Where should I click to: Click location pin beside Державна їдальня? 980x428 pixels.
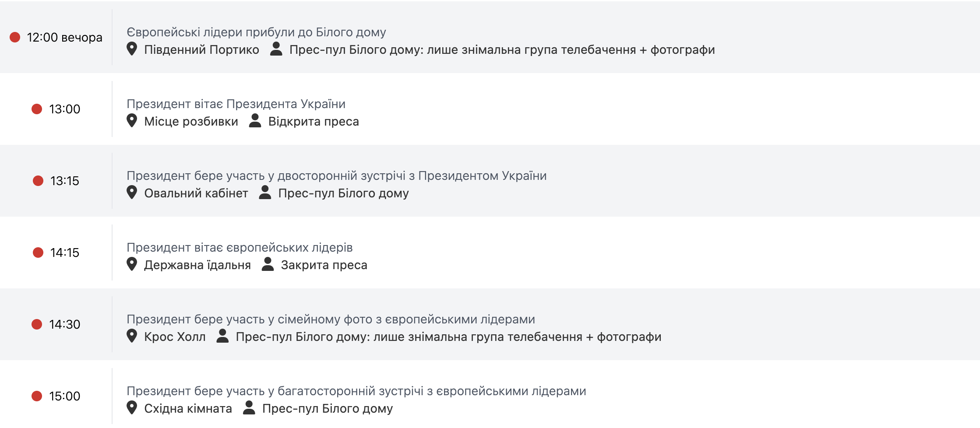point(132,264)
